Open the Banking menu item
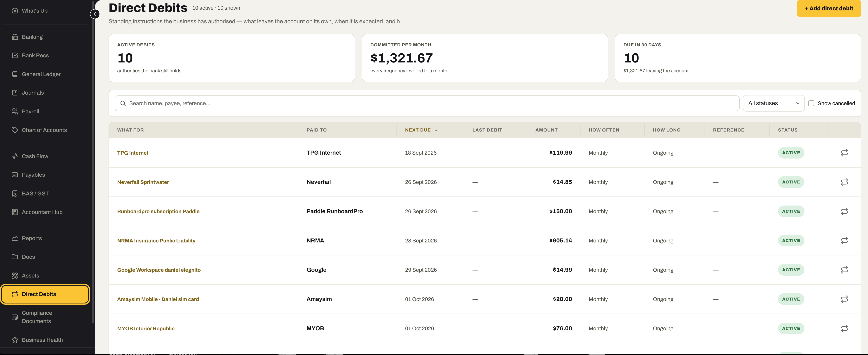 coord(45,37)
